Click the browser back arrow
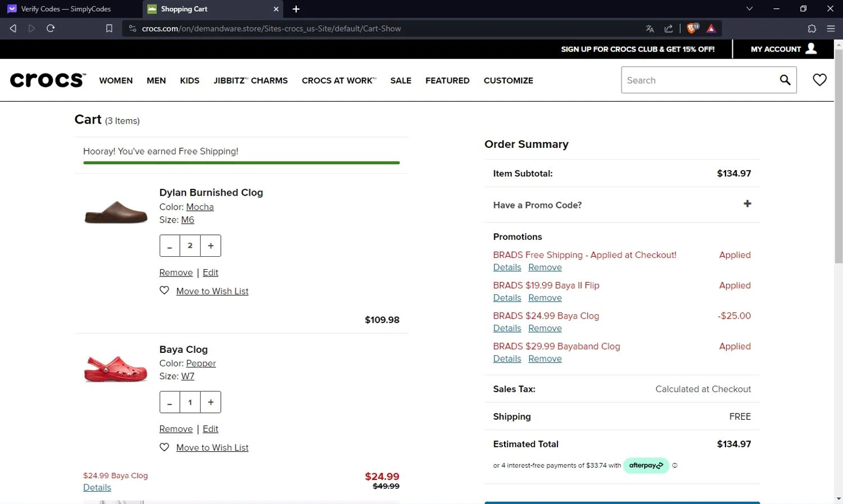Screen dimensions: 843x504 click(13, 28)
